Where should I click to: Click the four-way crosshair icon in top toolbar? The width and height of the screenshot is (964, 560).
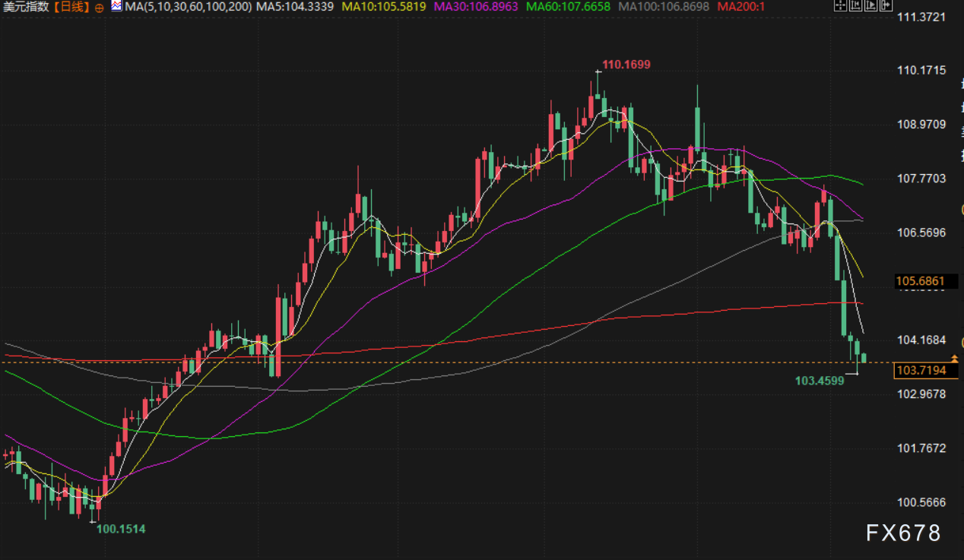839,7
